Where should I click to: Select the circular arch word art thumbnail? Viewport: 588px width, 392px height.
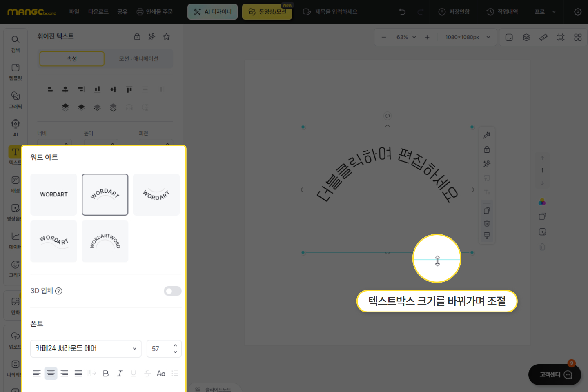point(105,241)
